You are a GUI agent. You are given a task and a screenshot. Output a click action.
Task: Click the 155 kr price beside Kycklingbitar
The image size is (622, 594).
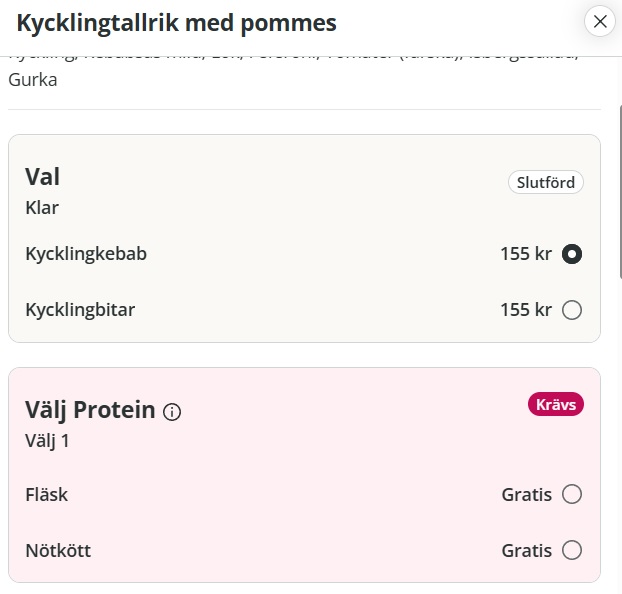tap(526, 310)
